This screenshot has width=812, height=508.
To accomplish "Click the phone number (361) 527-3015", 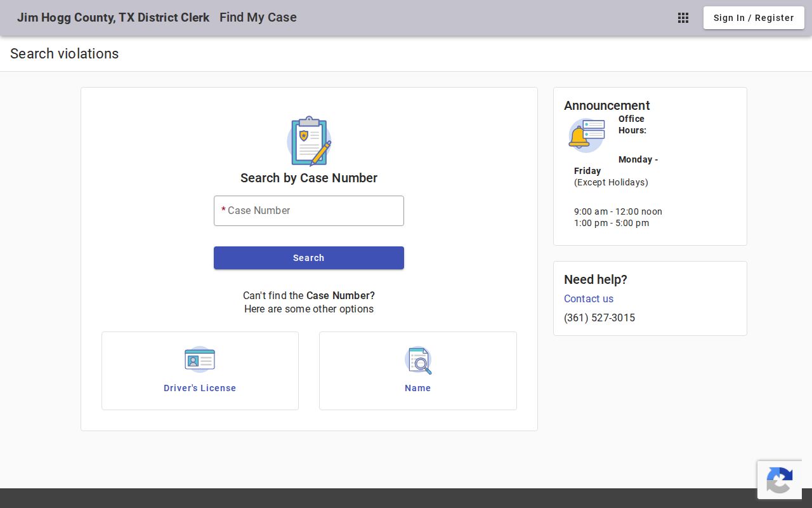I will pyautogui.click(x=599, y=317).
